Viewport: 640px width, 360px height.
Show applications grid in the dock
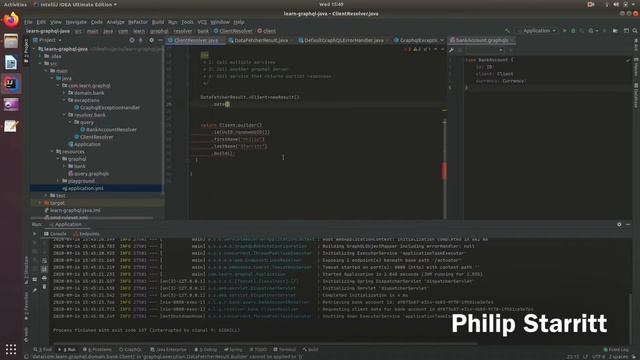click(11, 349)
